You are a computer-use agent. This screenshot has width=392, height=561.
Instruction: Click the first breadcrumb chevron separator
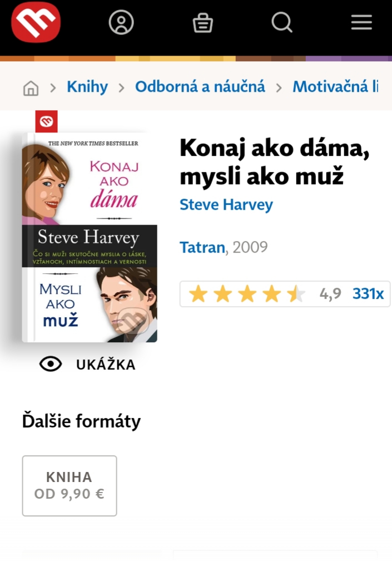tap(53, 87)
